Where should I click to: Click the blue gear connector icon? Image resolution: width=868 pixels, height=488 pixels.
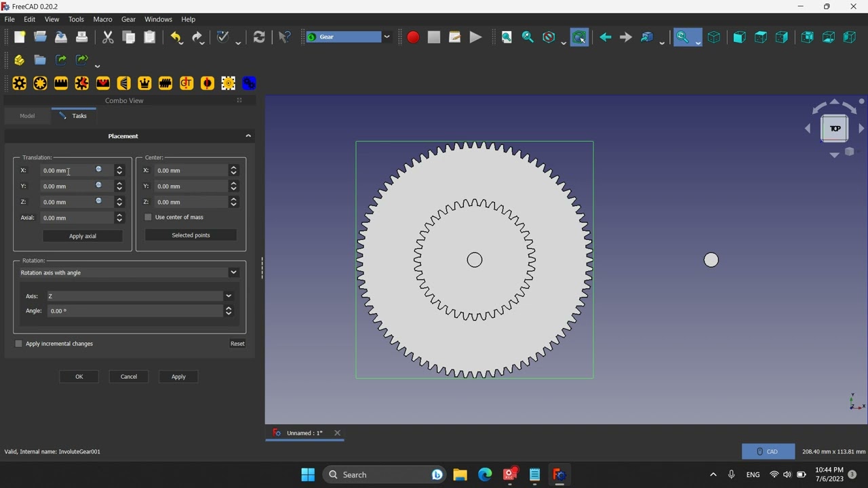click(249, 83)
